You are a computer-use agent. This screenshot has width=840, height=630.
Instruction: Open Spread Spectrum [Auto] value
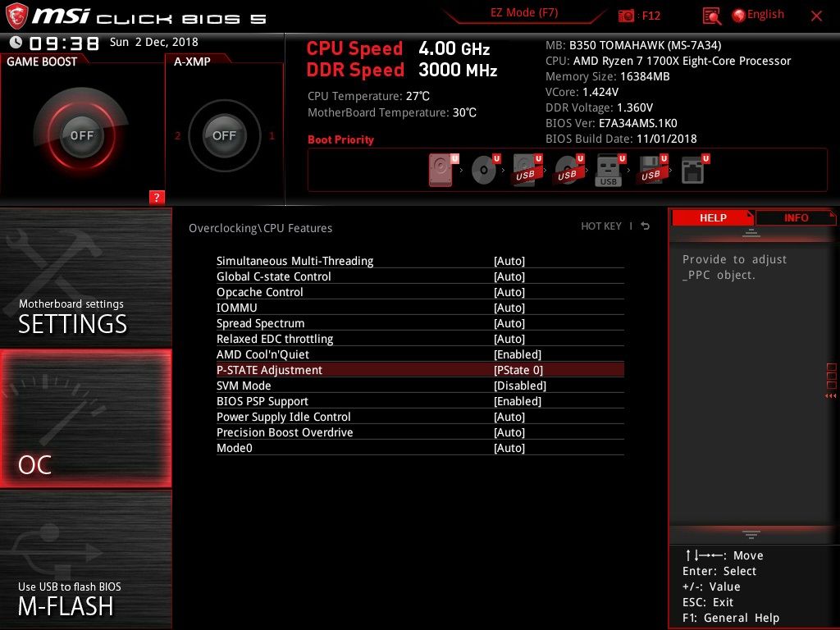pyautogui.click(x=509, y=323)
